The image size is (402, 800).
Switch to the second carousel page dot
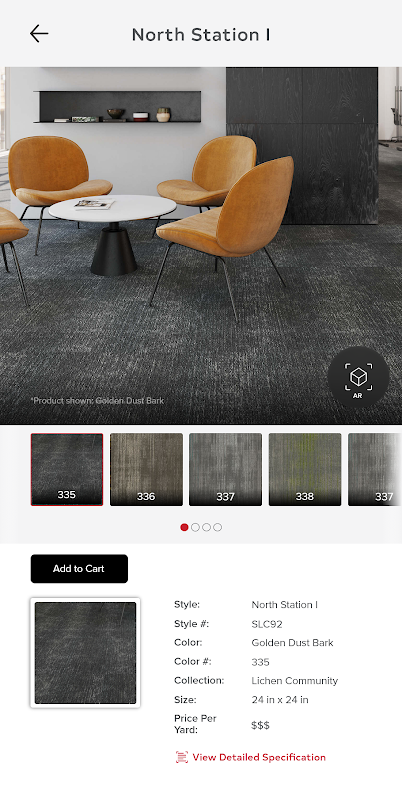tap(195, 527)
